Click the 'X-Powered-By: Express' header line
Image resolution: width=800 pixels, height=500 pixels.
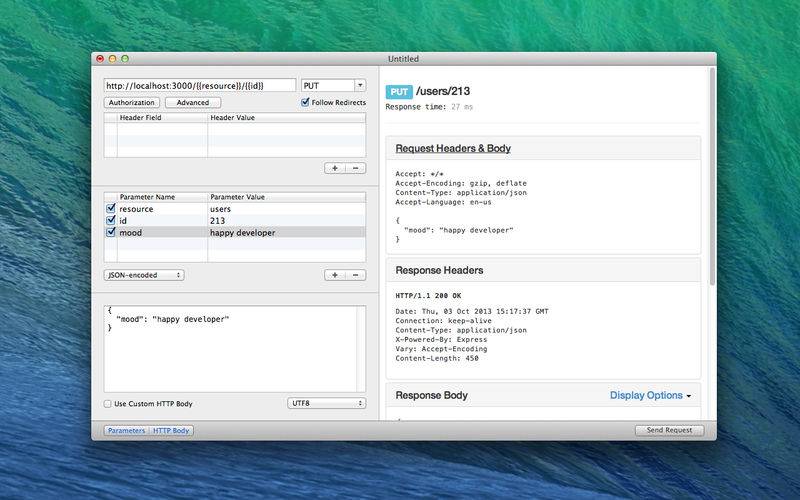pyautogui.click(x=441, y=339)
